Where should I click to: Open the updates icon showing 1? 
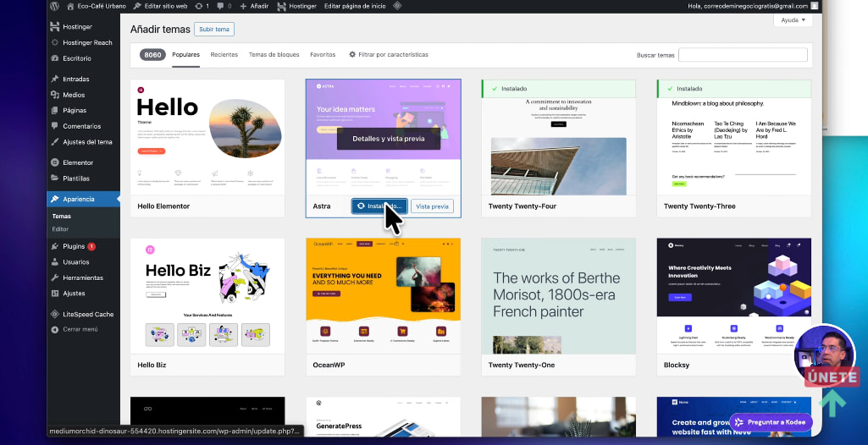(202, 6)
